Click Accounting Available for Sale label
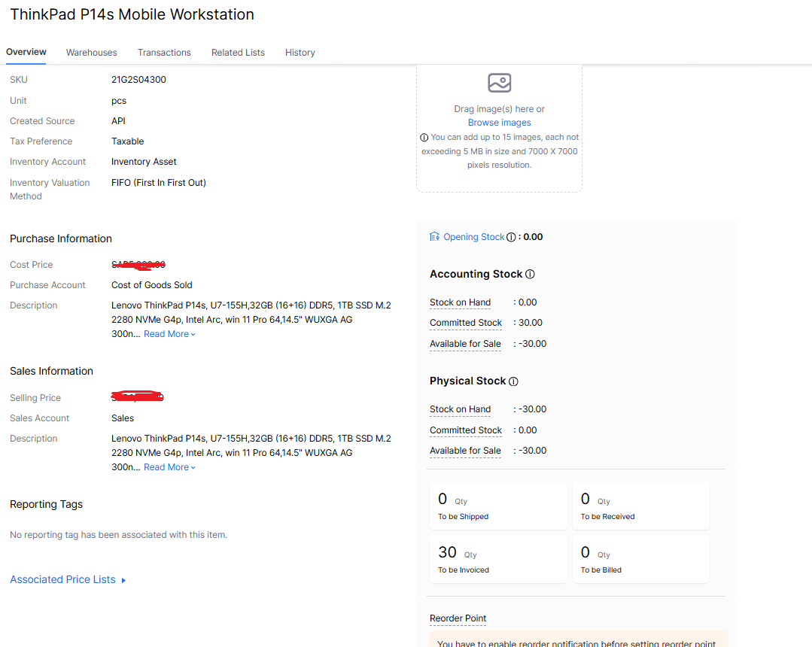812x647 pixels. click(465, 344)
